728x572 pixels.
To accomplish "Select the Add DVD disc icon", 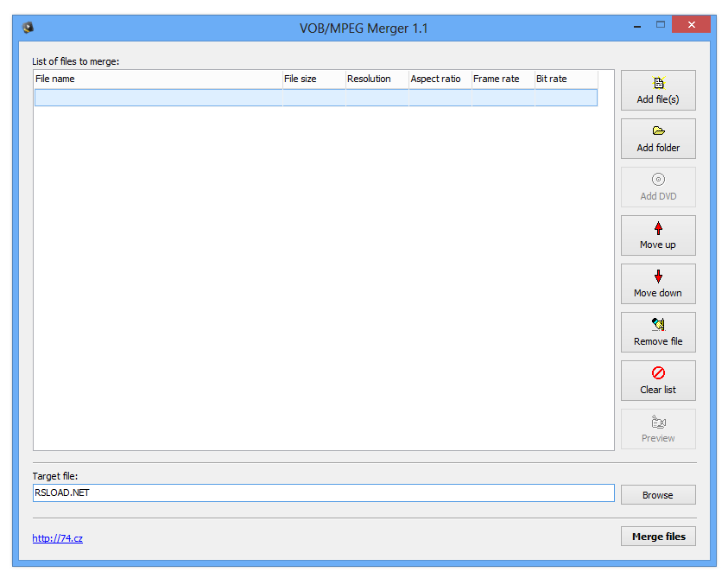I will (x=658, y=179).
